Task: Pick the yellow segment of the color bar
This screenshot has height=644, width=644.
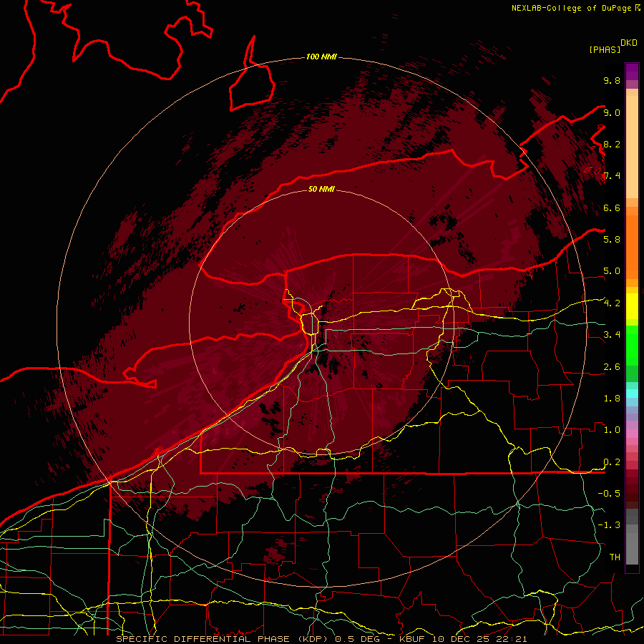Action: (632, 306)
